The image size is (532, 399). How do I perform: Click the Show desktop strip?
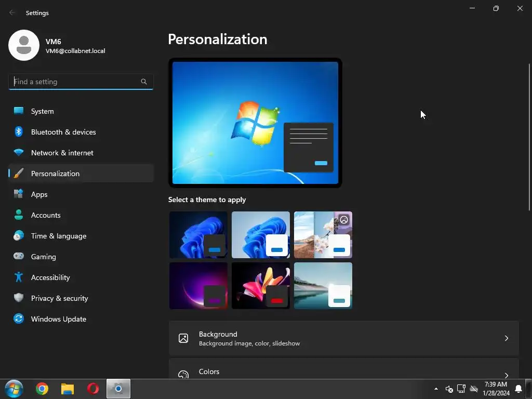point(528,389)
